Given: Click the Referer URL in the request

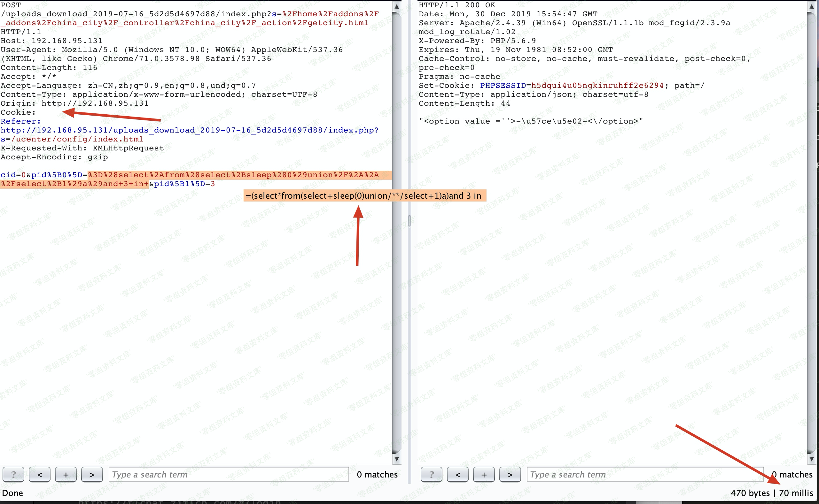Looking at the screenshot, I should 190,130.
